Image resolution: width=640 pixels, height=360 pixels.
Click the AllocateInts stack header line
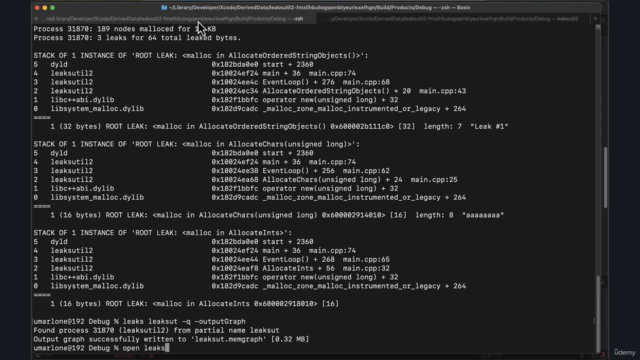coord(162,233)
